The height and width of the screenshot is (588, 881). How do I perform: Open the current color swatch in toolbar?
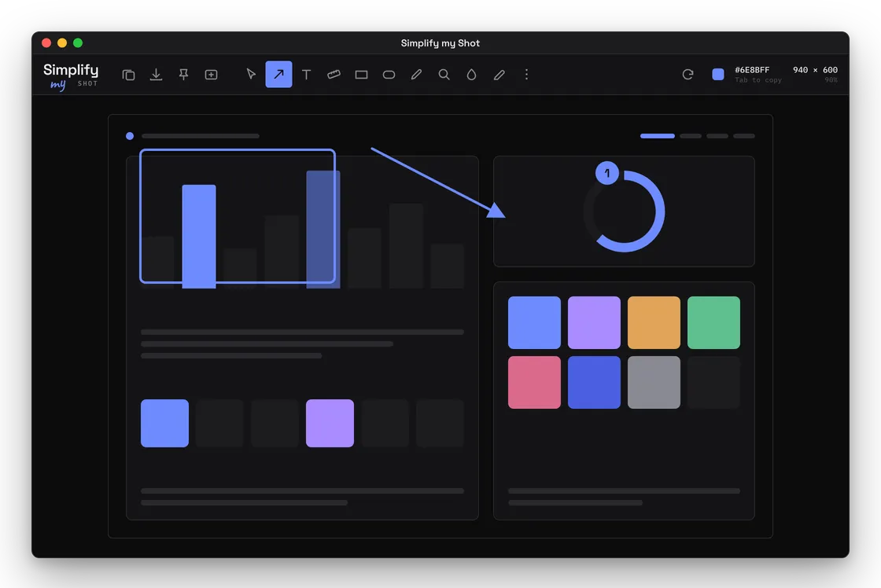coord(718,74)
